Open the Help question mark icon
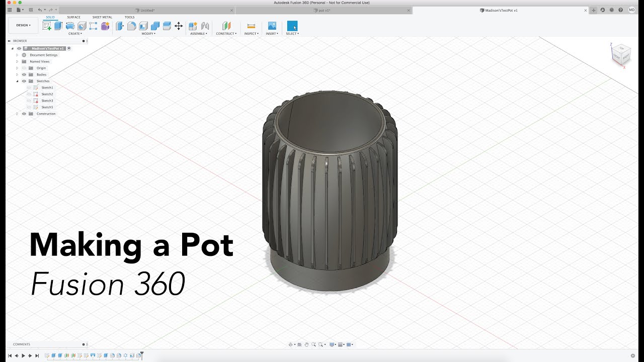The width and height of the screenshot is (644, 362). point(620,10)
